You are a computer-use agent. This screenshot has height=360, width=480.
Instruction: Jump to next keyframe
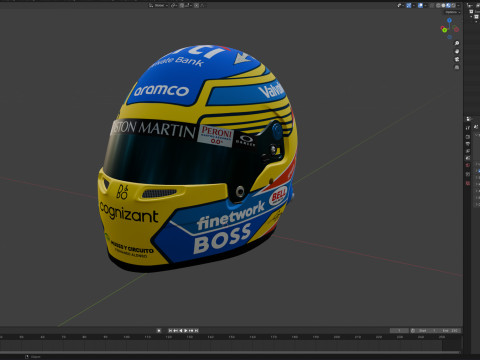click(191, 331)
